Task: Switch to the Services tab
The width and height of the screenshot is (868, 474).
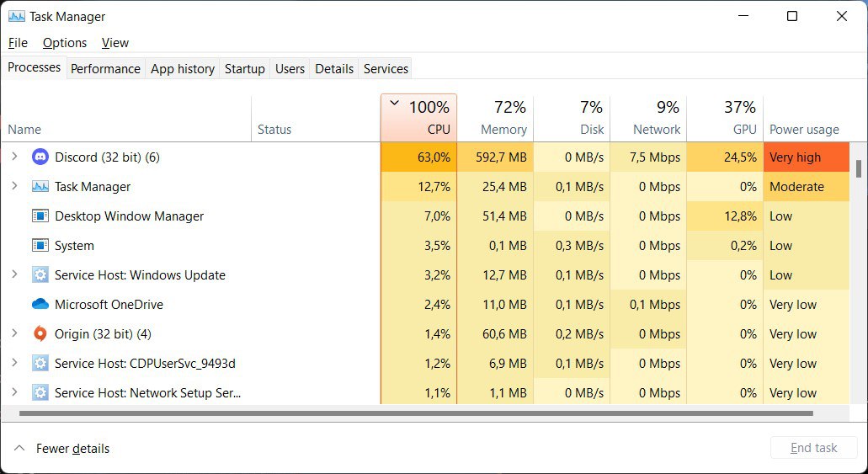Action: coord(386,69)
